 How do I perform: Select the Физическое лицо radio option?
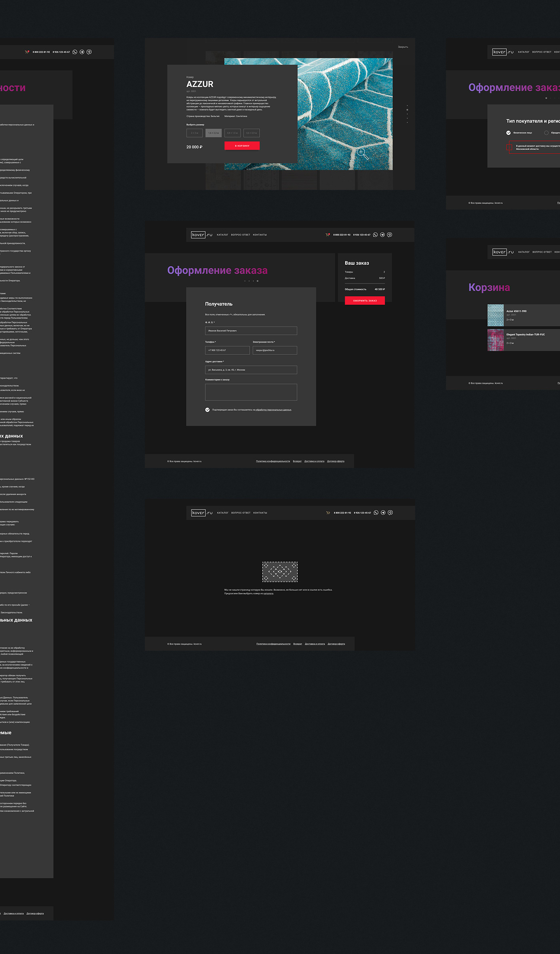508,133
